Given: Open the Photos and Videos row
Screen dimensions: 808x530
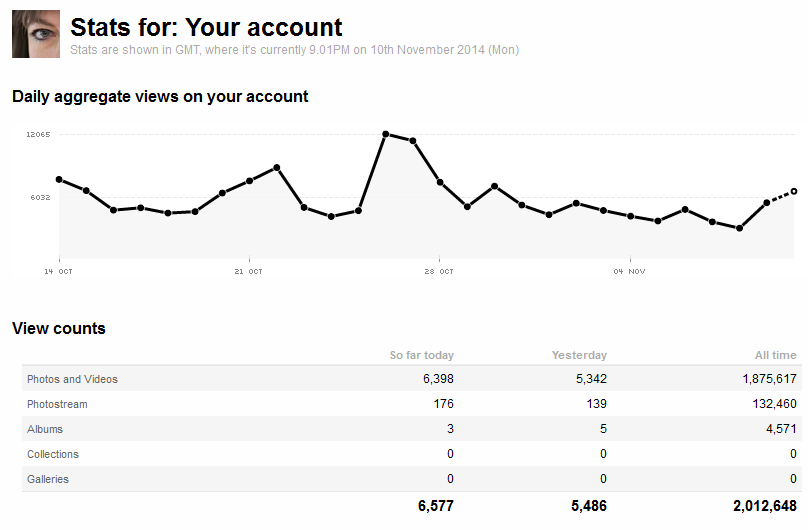Looking at the screenshot, I should coord(412,379).
